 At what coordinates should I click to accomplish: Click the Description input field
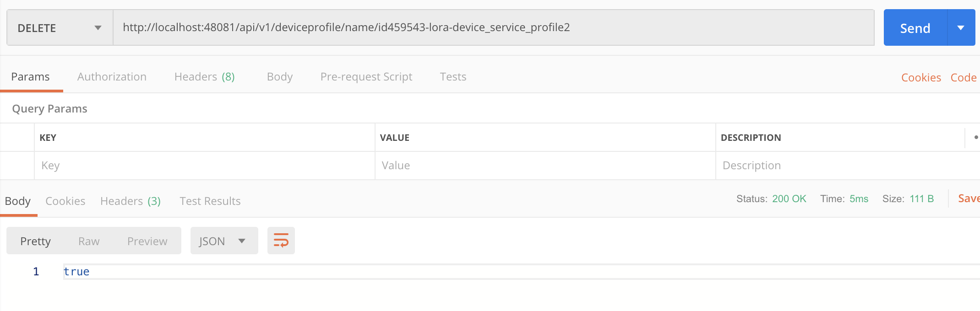pos(847,166)
